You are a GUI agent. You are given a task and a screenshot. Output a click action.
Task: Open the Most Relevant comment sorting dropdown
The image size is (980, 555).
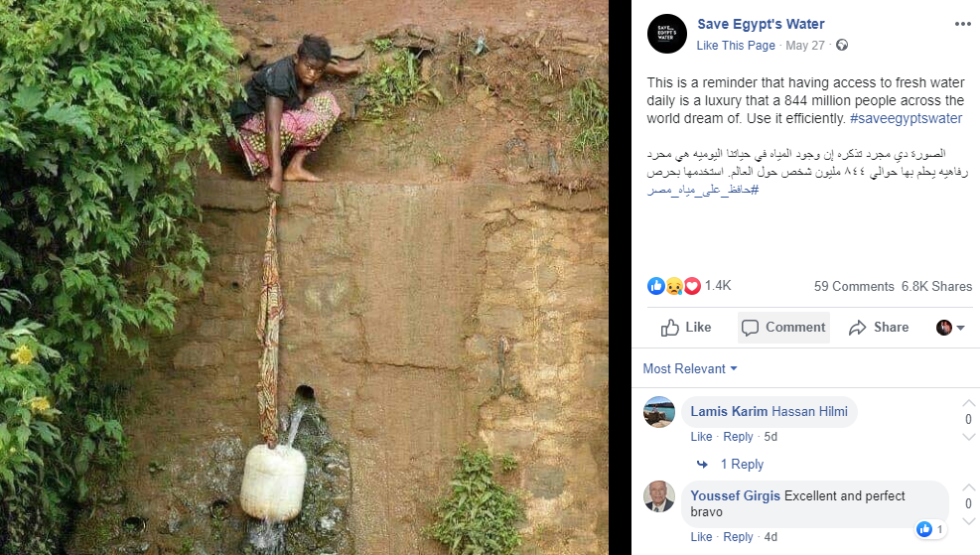(690, 368)
